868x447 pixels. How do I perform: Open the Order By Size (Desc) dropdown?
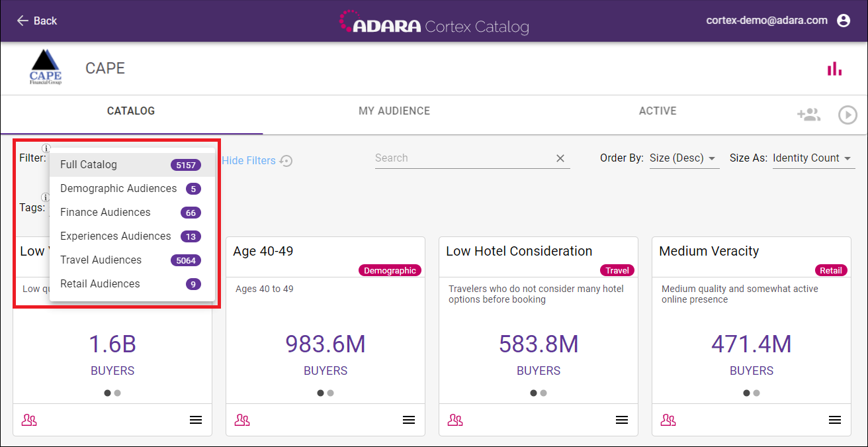[685, 158]
